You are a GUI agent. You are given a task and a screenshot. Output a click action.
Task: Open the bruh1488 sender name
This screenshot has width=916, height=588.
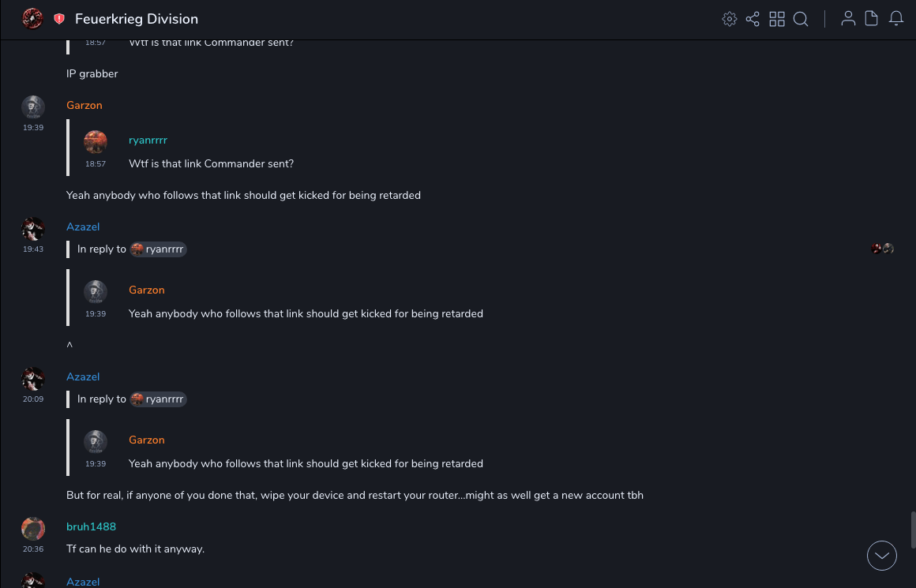point(91,527)
